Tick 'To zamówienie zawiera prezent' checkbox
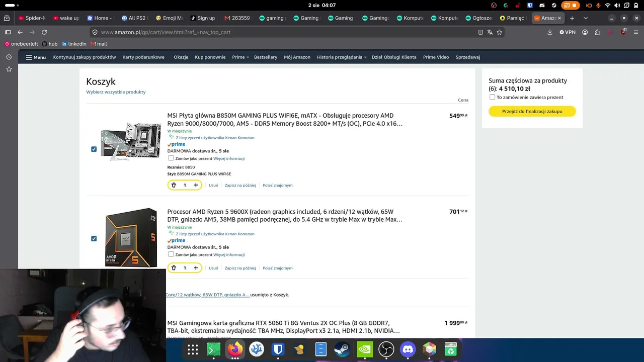 [x=492, y=97]
